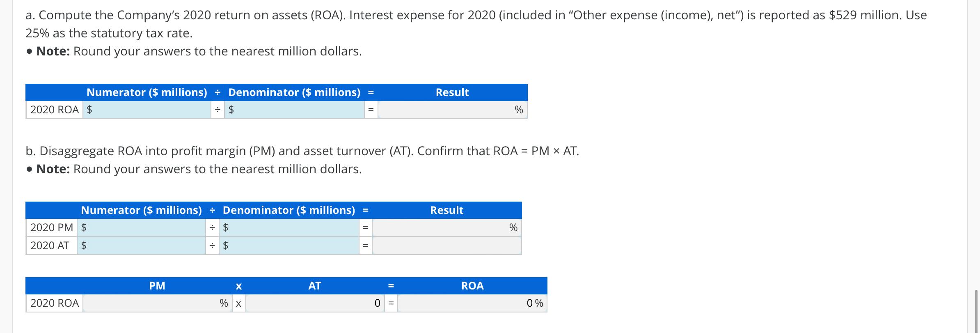Image resolution: width=980 pixels, height=333 pixels.
Task: Click the ROA column header in the bottom table
Action: (472, 286)
